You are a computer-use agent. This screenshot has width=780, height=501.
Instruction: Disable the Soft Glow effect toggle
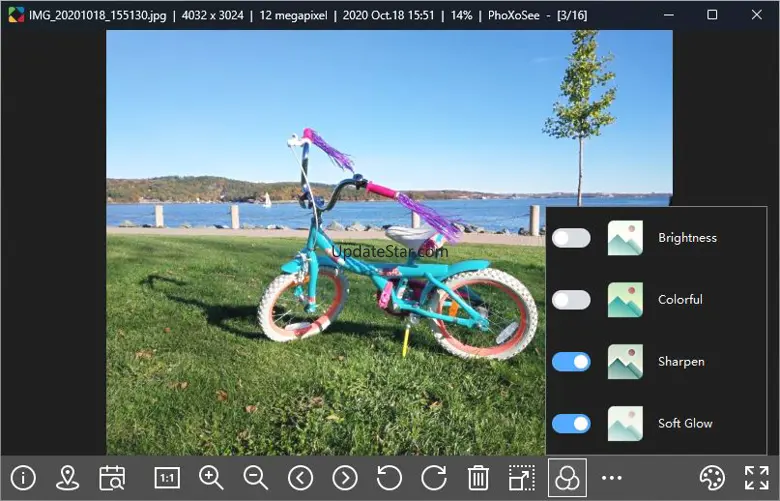click(571, 423)
